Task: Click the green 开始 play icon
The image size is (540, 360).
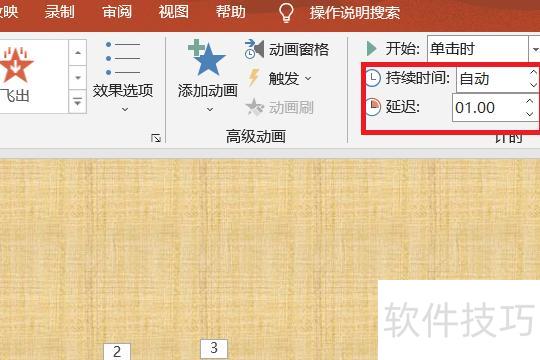Action: point(371,49)
